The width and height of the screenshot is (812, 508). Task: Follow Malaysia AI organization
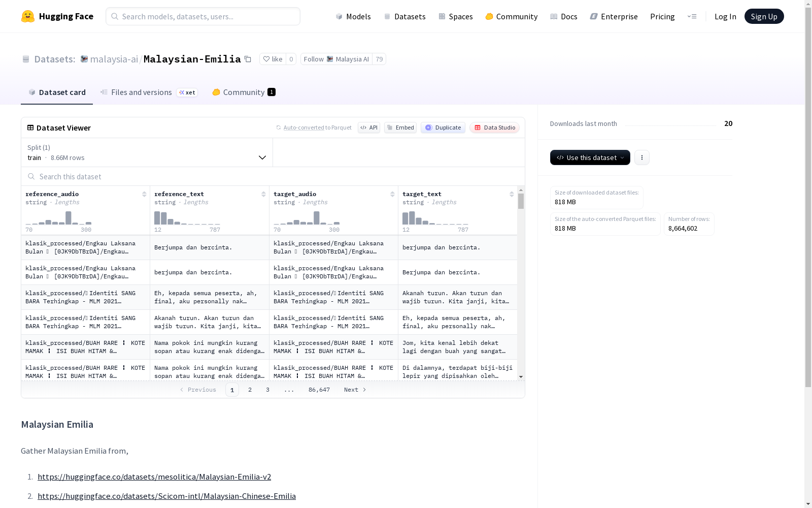tap(336, 59)
